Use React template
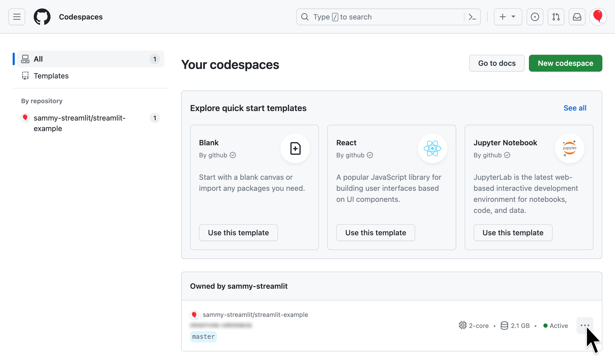Viewport: 615px width, 364px height. coord(375,232)
